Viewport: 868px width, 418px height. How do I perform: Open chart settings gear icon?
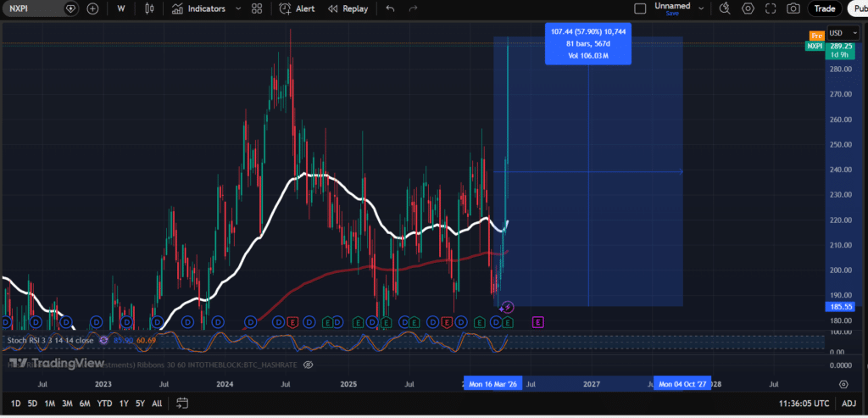(748, 8)
